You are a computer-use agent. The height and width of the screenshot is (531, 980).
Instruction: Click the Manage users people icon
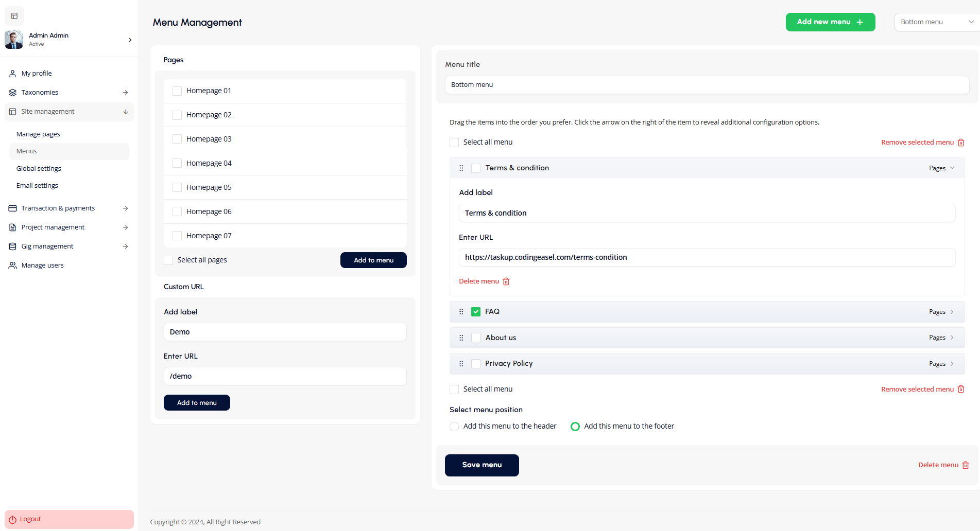tap(13, 265)
